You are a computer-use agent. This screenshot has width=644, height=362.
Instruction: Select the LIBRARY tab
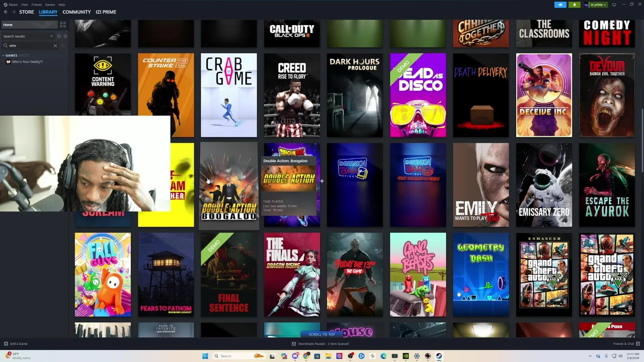pos(48,12)
